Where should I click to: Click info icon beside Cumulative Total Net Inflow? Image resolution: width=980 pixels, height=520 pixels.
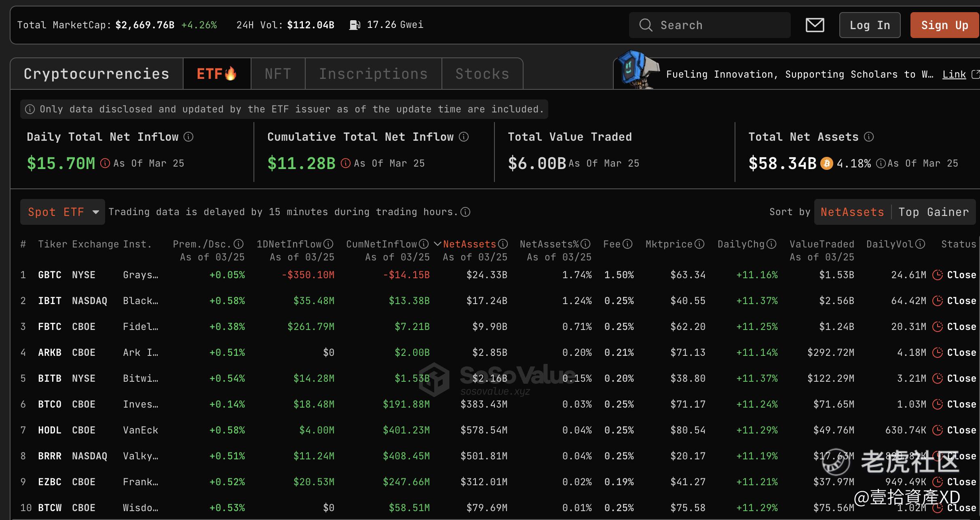coord(464,137)
